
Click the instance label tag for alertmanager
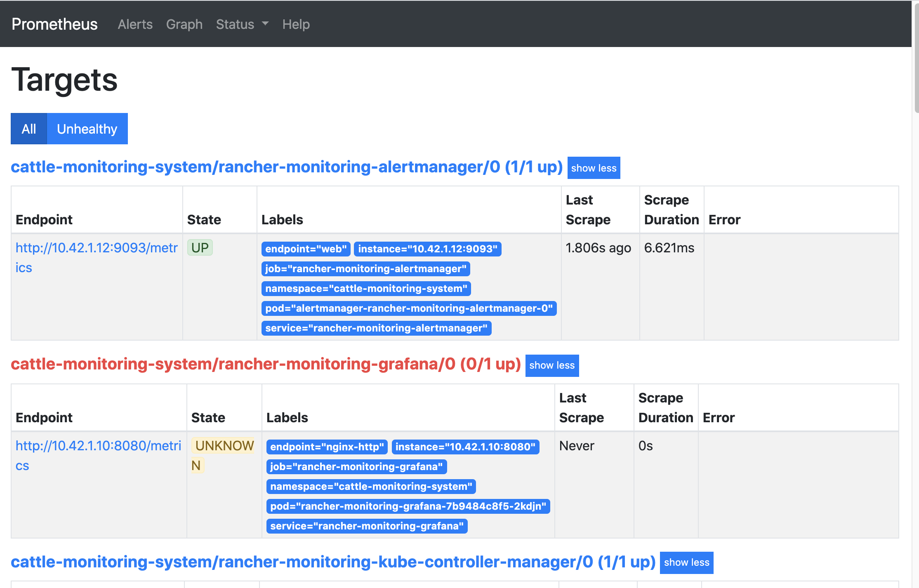[x=427, y=249]
